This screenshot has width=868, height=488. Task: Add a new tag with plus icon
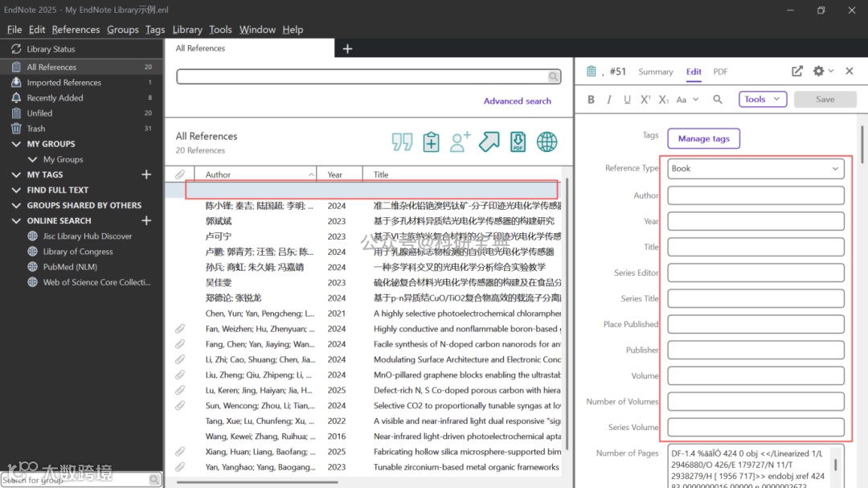(146, 174)
